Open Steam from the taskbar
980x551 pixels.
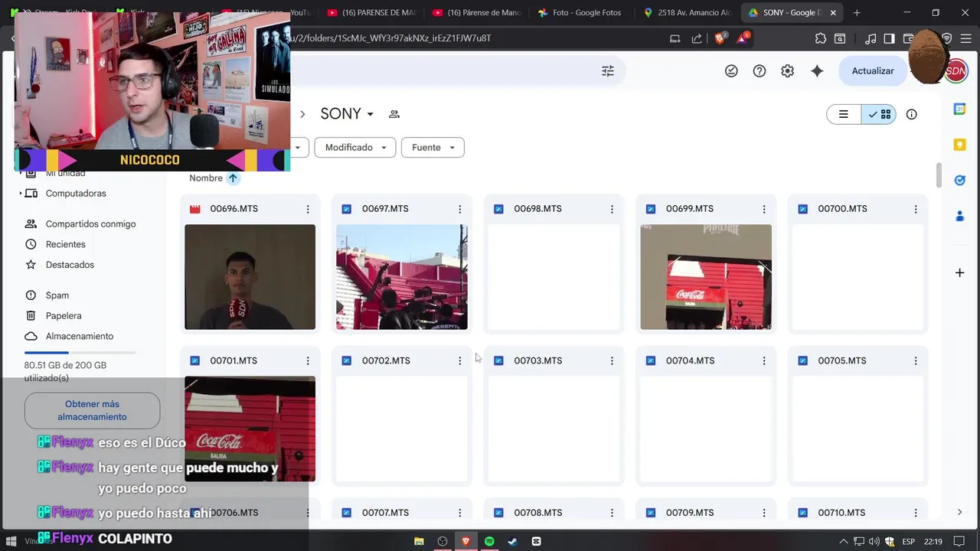click(x=512, y=541)
